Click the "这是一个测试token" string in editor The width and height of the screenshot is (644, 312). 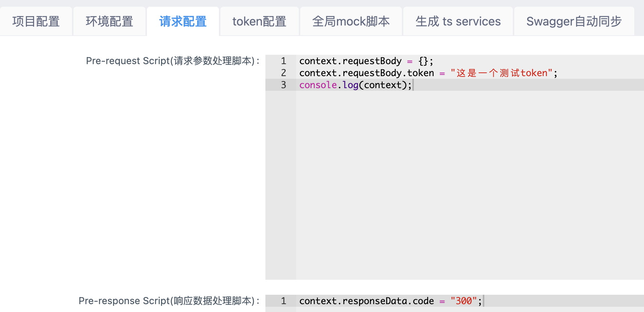coord(502,73)
